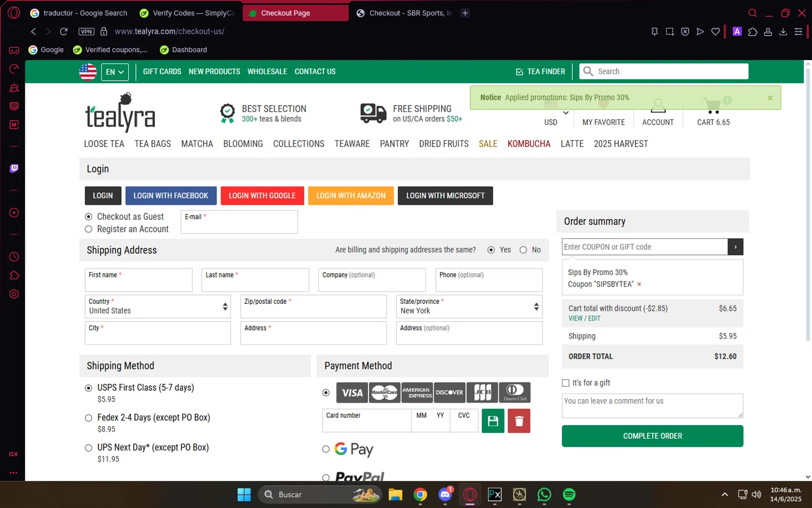Dismiss the Applied promotions notice
The height and width of the screenshot is (508, 812).
[770, 98]
